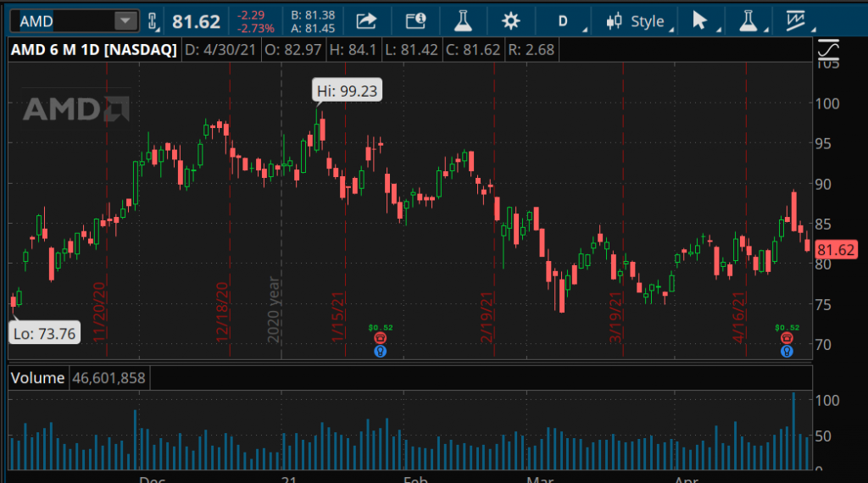Click last price 81.62 in toolbar
The width and height of the screenshot is (868, 483).
[x=196, y=21]
